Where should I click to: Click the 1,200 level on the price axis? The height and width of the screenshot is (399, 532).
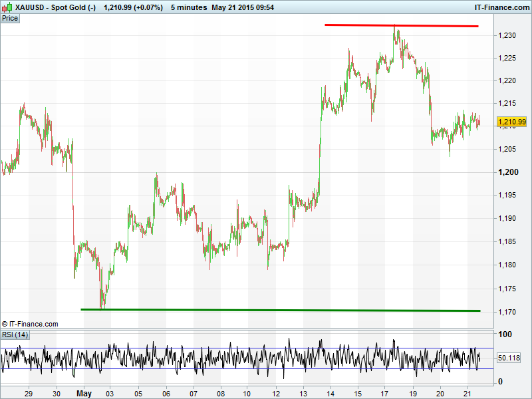click(508, 172)
